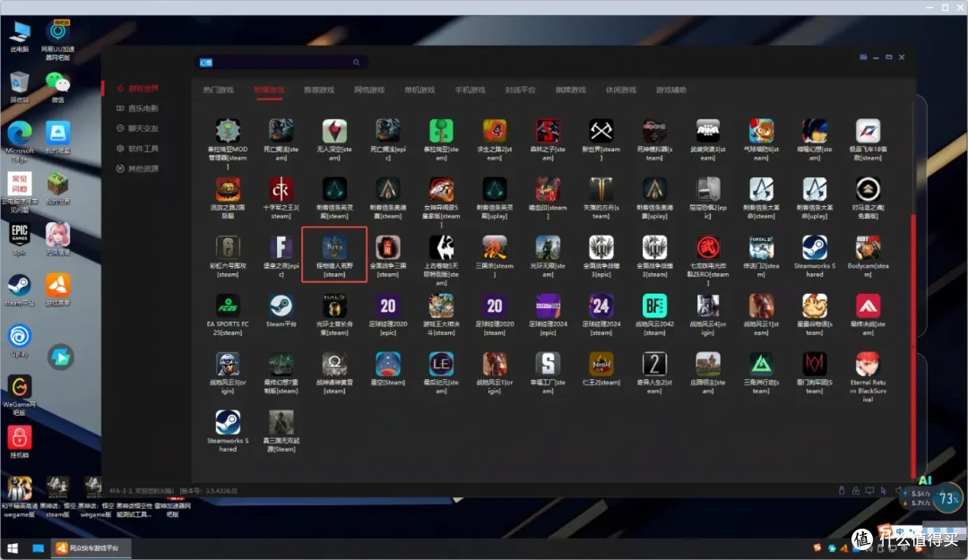Open 气球塔防6 [steam] icon
Viewport: 968px width, 560px height.
pyautogui.click(x=761, y=132)
